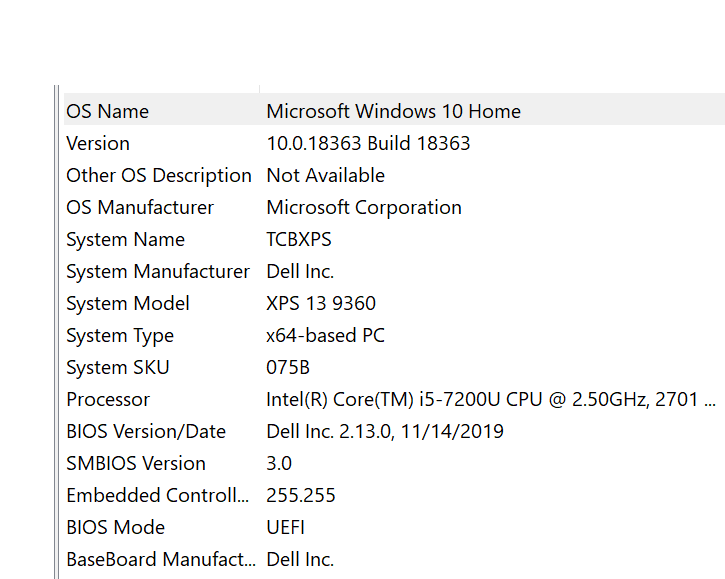This screenshot has width=725, height=579.
Task: Click the UEFI value text
Action: tap(286, 527)
